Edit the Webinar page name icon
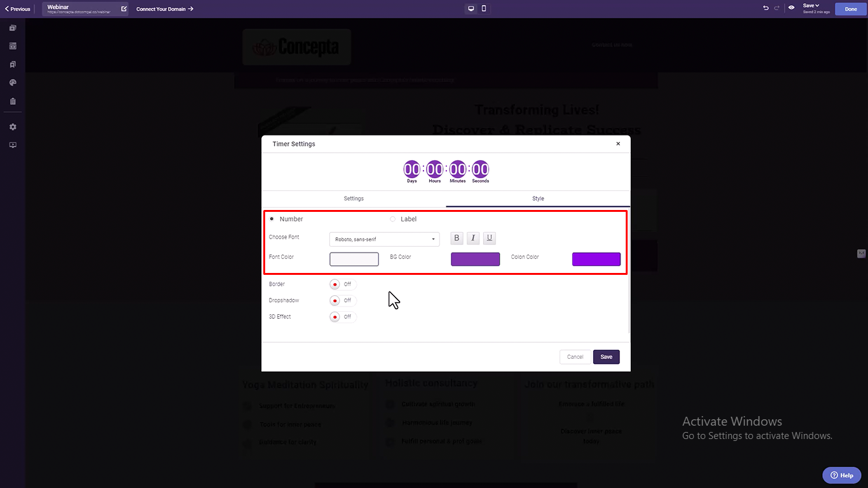868x488 pixels. point(124,9)
